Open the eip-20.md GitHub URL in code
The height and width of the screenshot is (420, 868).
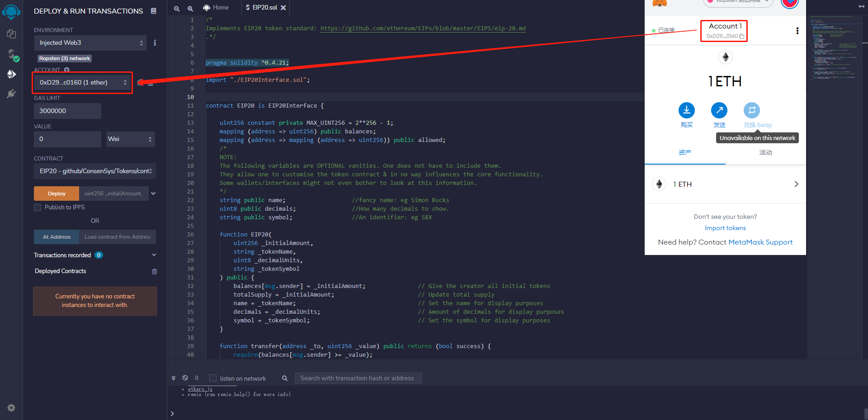coord(423,28)
